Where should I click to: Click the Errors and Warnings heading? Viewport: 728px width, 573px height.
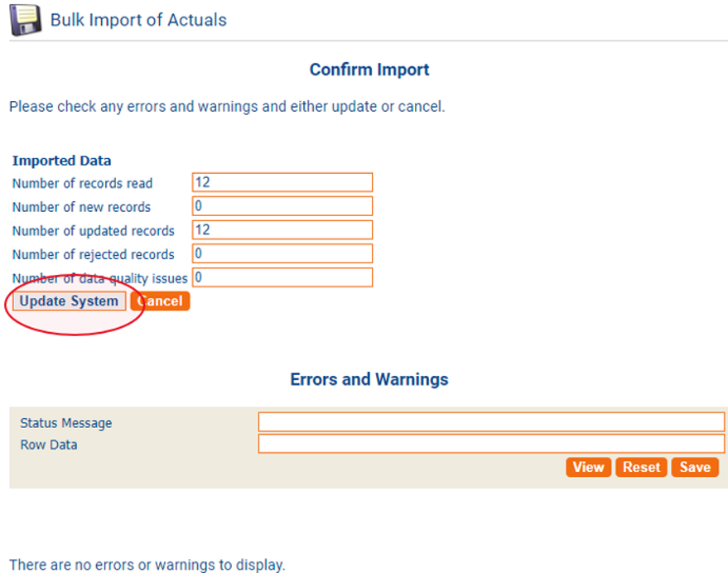[x=369, y=379]
